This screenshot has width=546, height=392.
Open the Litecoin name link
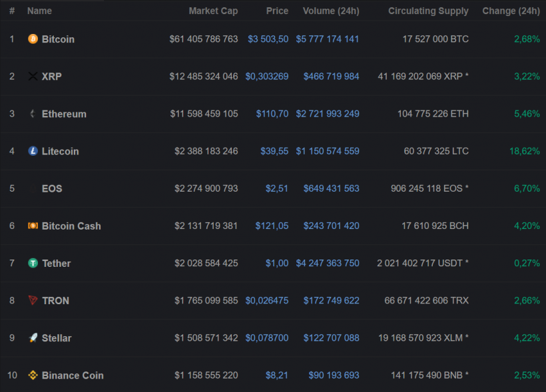pos(60,151)
